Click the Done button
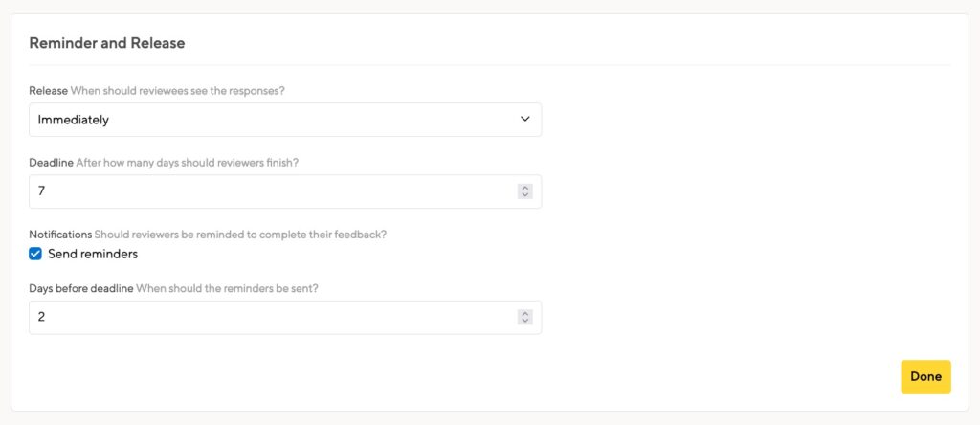 click(x=925, y=377)
